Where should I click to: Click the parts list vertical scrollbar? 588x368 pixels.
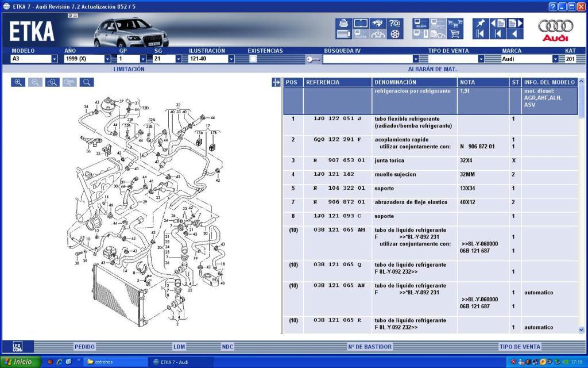pos(581,206)
